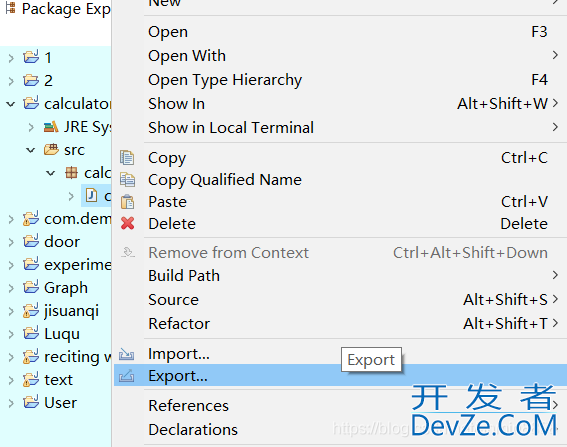Click the Import icon
567x447 pixels.
[127, 354]
